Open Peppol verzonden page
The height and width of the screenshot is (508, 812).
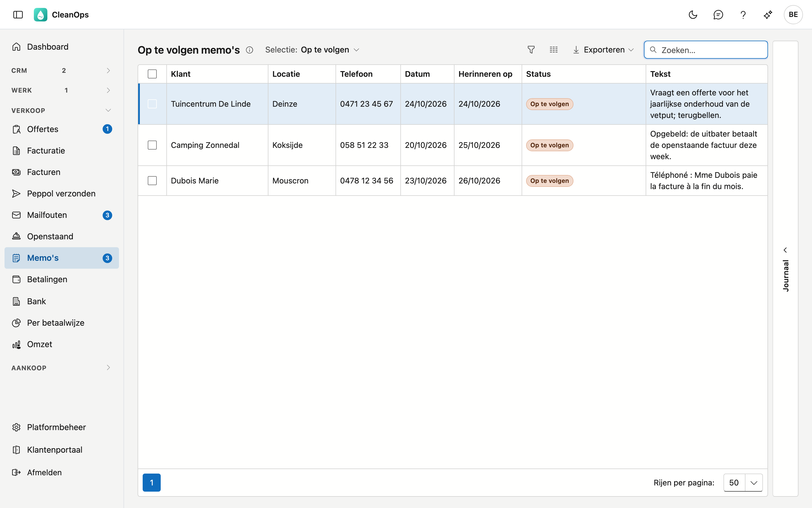[62, 194]
